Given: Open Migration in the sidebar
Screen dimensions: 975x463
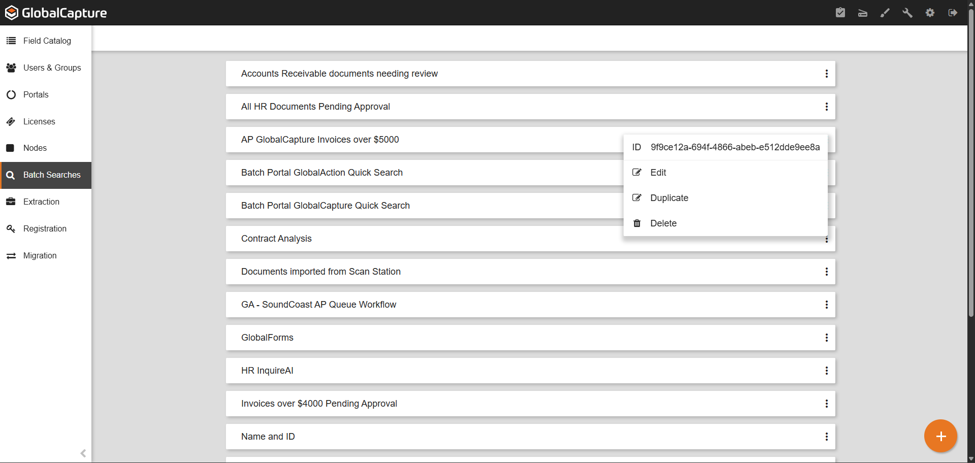Looking at the screenshot, I should [x=45, y=255].
